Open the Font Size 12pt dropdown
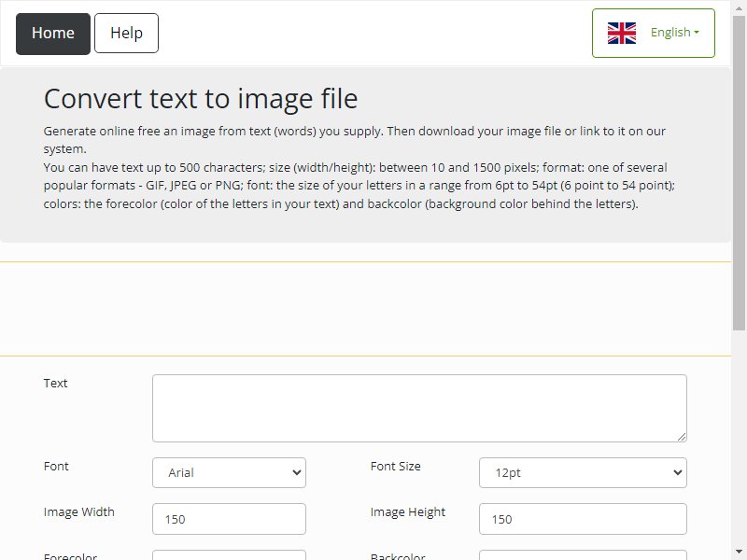747x560 pixels. 583,472
